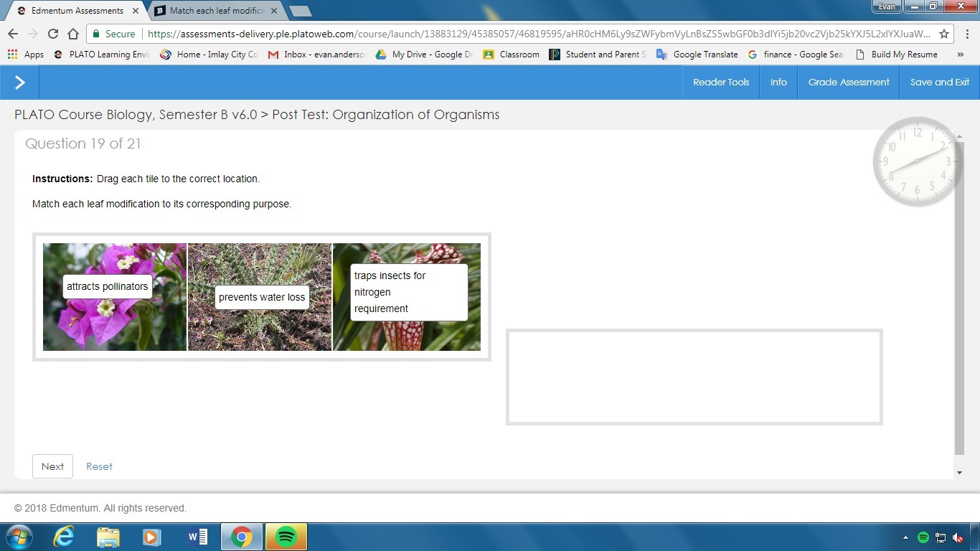Click the Chrome taskbar icon
980x551 pixels.
242,537
